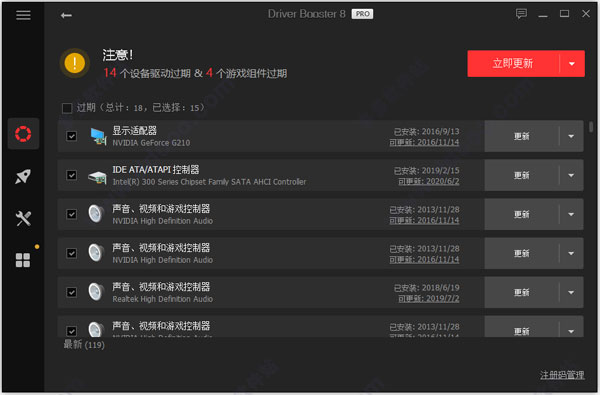The height and width of the screenshot is (395, 600).
Task: Click the red 立即更新 button
Action: coord(513,64)
